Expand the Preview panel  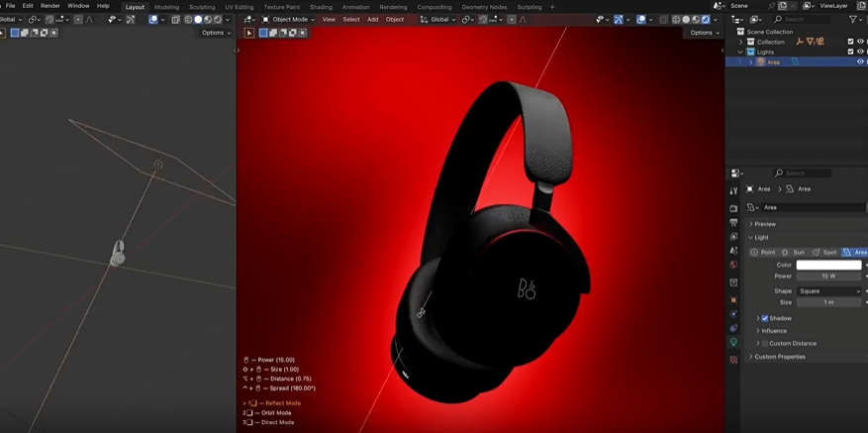coord(764,224)
